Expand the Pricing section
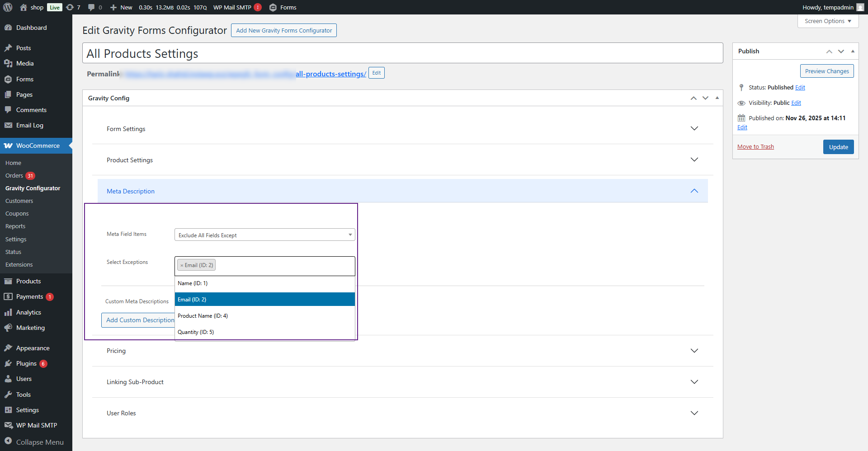 point(402,351)
